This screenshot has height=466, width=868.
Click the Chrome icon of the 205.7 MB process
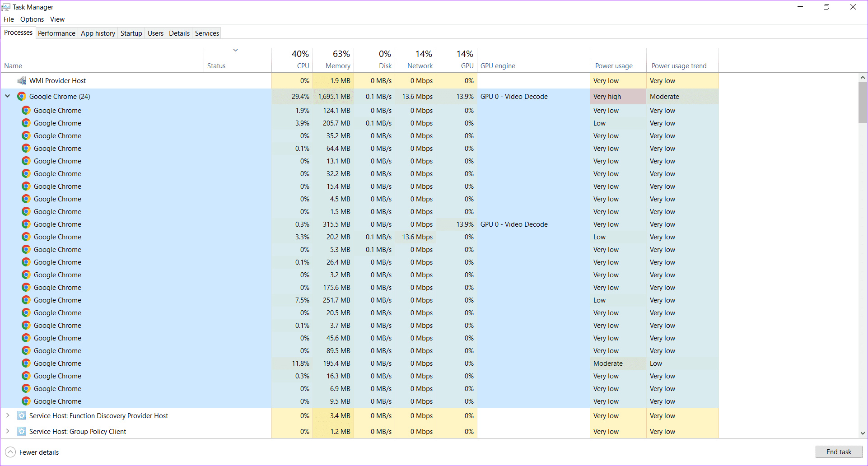26,123
